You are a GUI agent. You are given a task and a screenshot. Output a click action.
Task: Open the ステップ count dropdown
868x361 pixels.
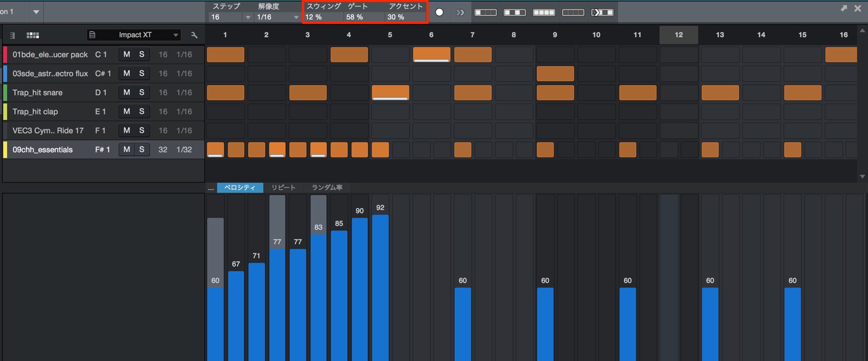[x=248, y=18]
